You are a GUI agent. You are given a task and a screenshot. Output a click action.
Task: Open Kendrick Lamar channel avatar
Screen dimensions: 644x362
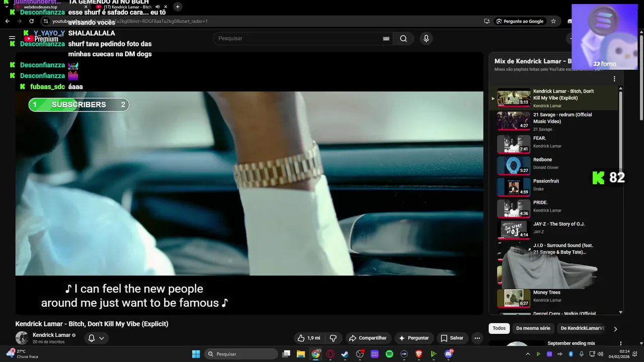[22, 338]
